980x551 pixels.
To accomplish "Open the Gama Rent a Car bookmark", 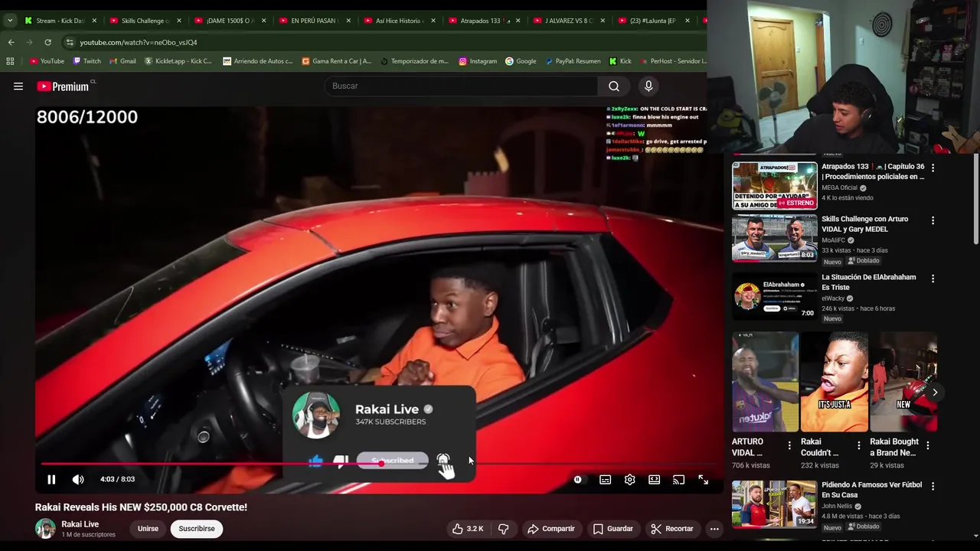I will [x=337, y=61].
